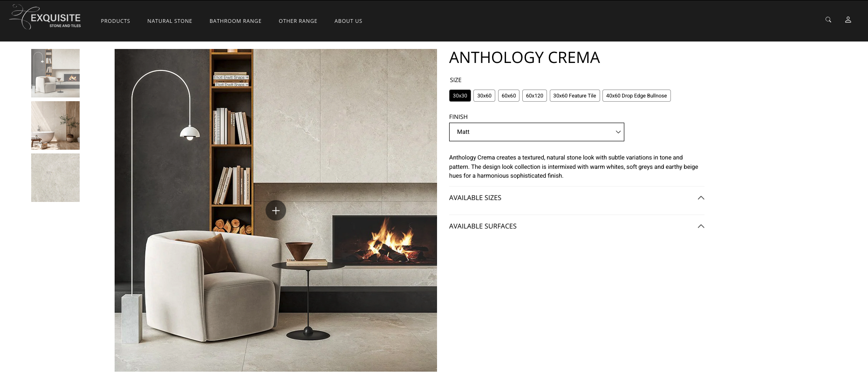Expand the Available Sizes section
The height and width of the screenshot is (388, 868).
coord(577,198)
